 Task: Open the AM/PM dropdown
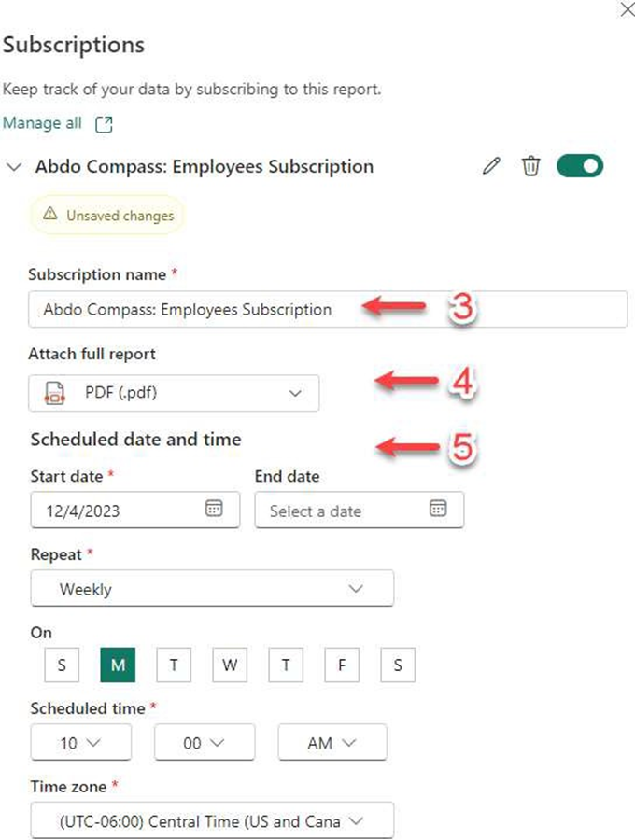[x=332, y=743]
